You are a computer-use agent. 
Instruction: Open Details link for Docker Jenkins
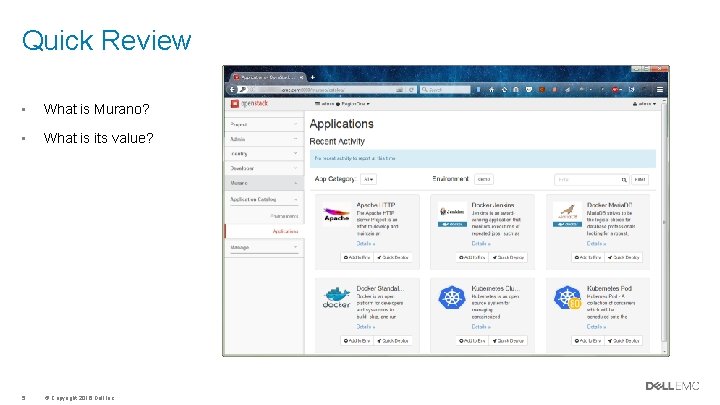481,243
